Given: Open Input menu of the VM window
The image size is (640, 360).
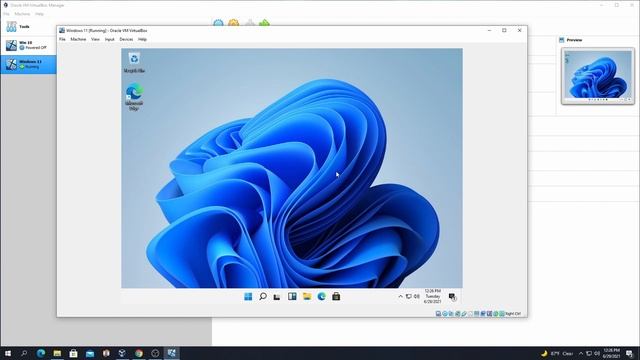Looking at the screenshot, I should (109, 39).
